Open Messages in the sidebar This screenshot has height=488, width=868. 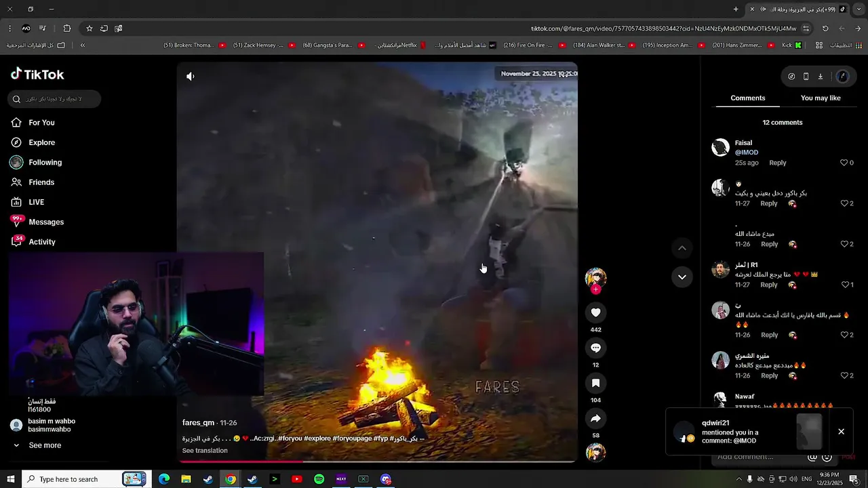tap(45, 222)
